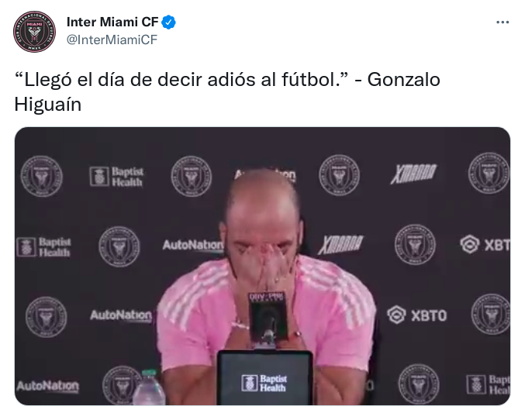Click the cut-off XBT logo at the video's right edge

(485, 244)
